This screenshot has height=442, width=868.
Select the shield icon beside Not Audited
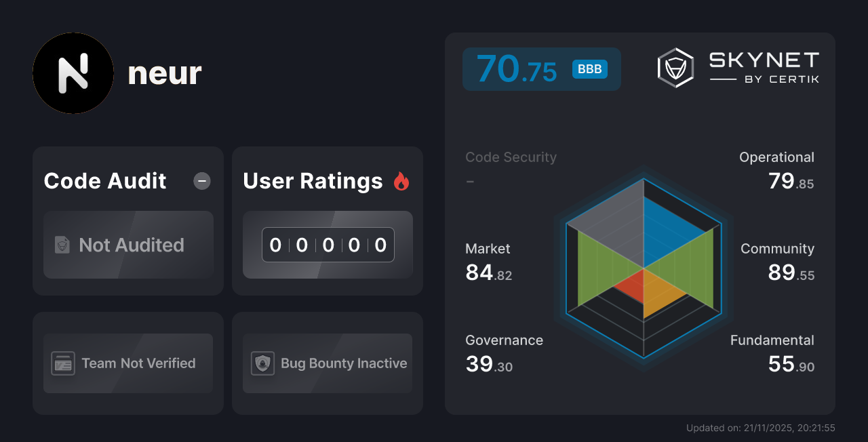(62, 245)
